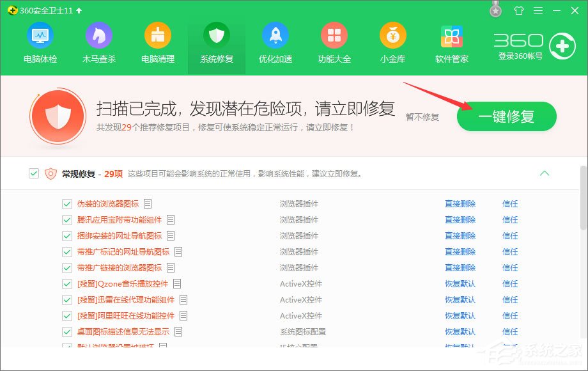Trust 桌面图标描述信息无法显示 via 信任 link

[509, 331]
